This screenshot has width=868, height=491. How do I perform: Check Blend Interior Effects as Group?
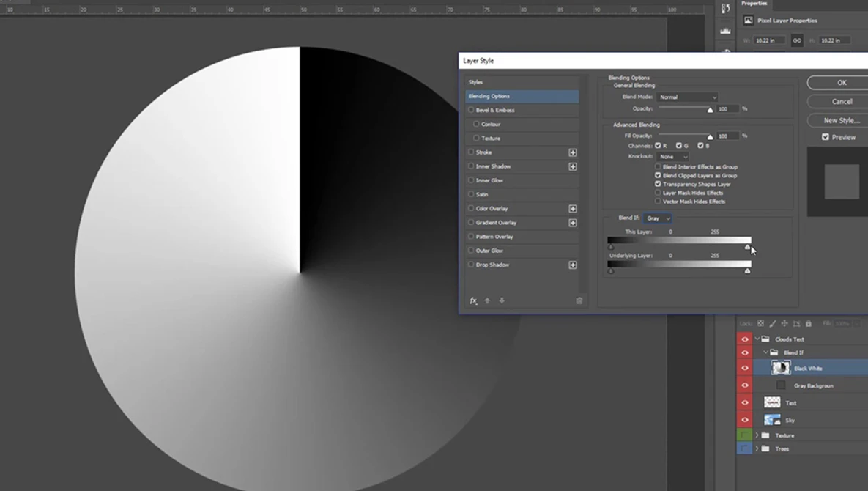658,166
